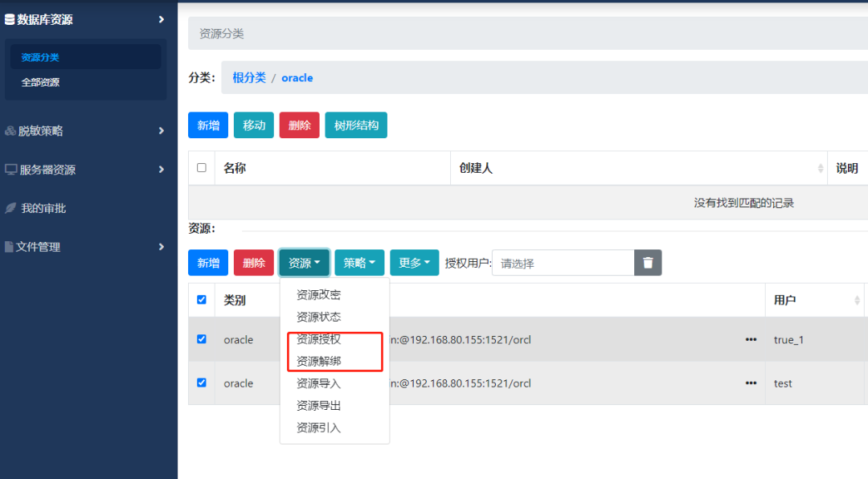Click the trash icon beside 授权用户 field
Screen dimensions: 868x479
point(648,263)
